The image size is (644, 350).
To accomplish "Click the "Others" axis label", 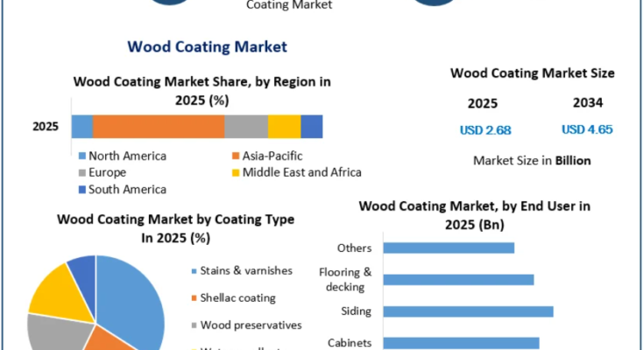I will [x=354, y=248].
